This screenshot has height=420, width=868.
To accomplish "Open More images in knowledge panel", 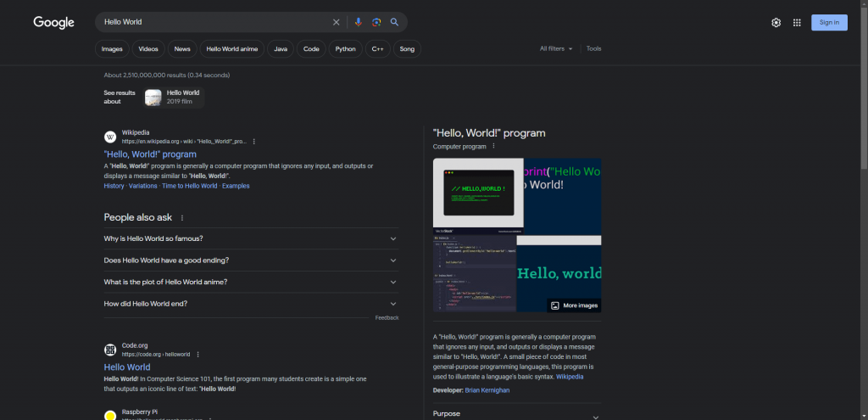I will 574,305.
